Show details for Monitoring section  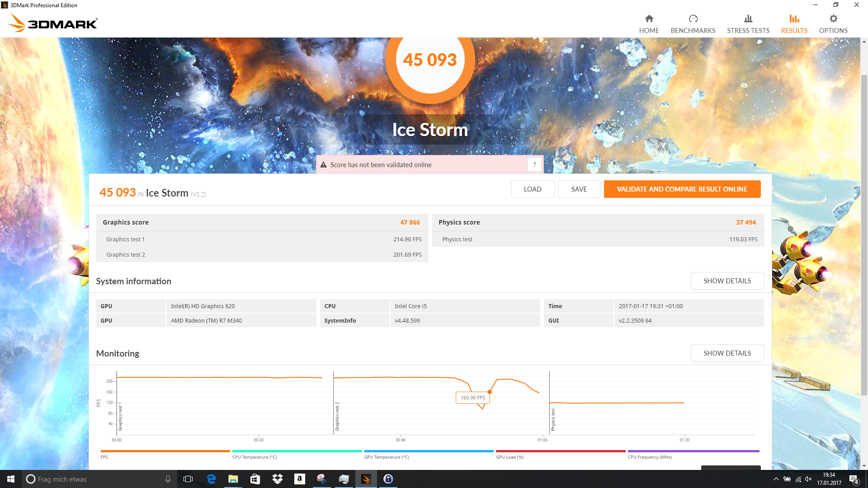pyautogui.click(x=727, y=353)
